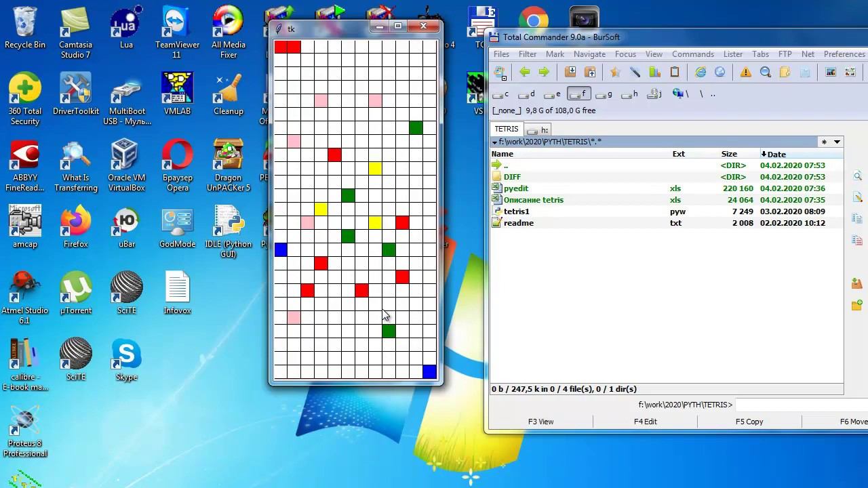The image size is (868, 488).
Task: Select the tetris1 pyw file
Action: pyautogui.click(x=667, y=211)
